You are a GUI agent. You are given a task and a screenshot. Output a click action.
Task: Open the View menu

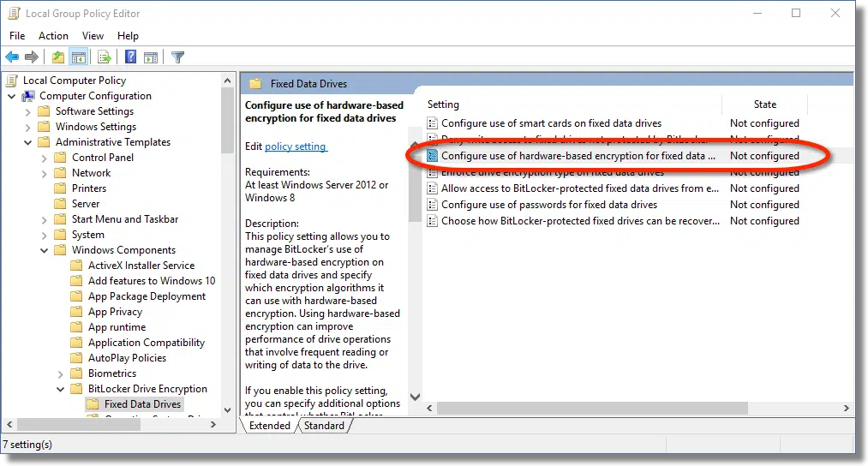click(x=93, y=35)
